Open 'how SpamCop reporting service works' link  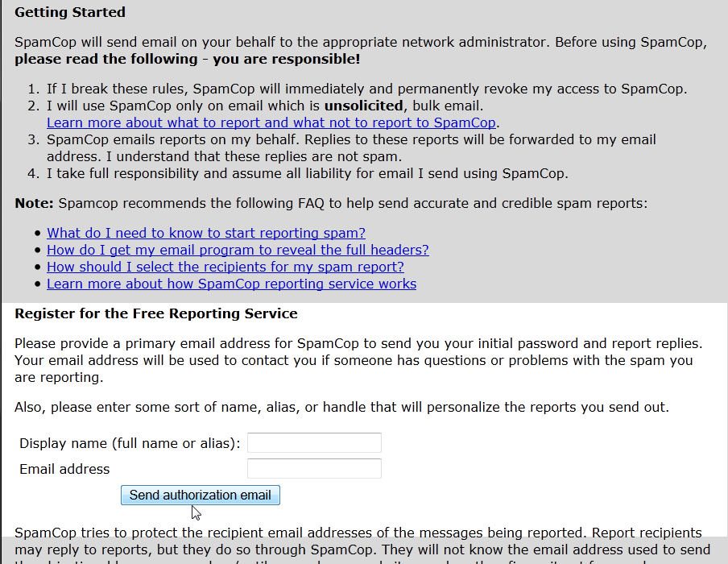coord(231,284)
